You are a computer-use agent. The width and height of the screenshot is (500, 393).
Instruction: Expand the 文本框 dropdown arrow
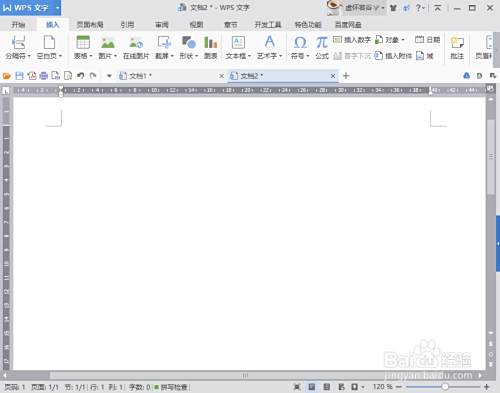tap(249, 56)
